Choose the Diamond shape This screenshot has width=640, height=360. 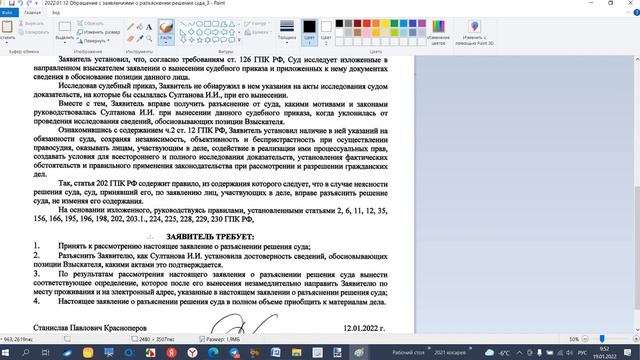coord(191,32)
